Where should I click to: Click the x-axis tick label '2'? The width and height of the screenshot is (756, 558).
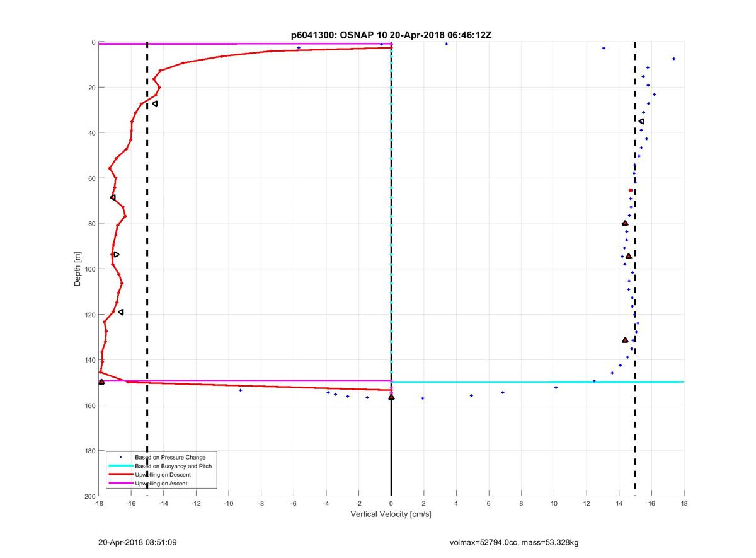tap(424, 504)
